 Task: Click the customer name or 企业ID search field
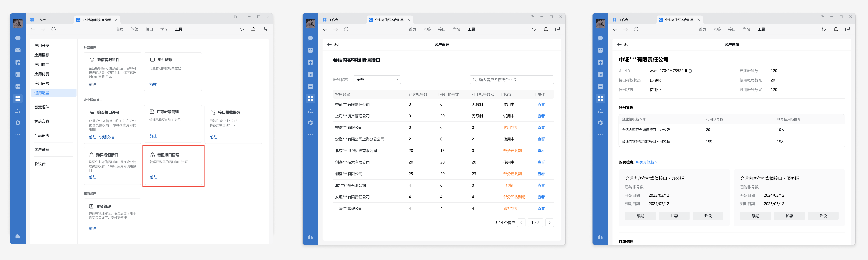click(x=512, y=80)
